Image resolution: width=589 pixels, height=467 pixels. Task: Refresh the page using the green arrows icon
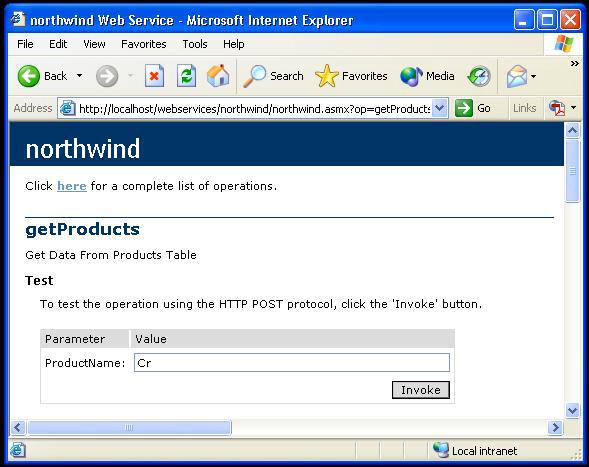187,76
